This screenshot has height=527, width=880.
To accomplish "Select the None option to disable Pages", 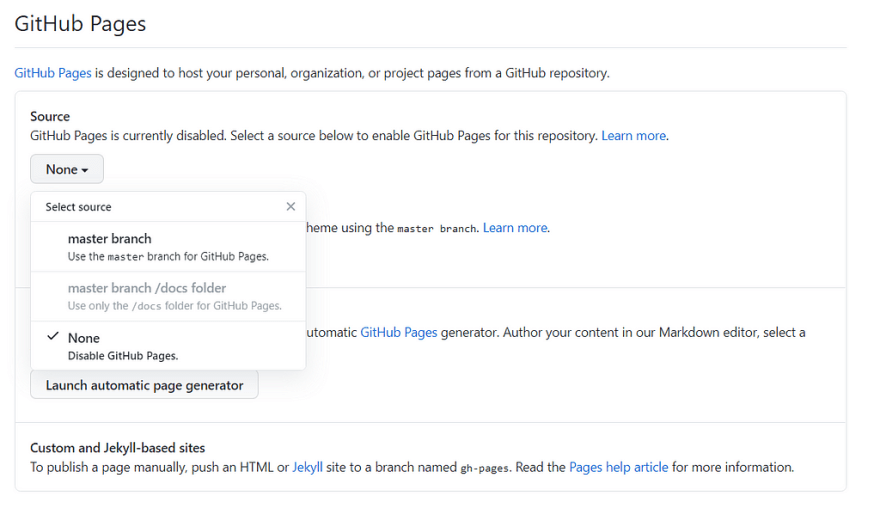I will 168,346.
